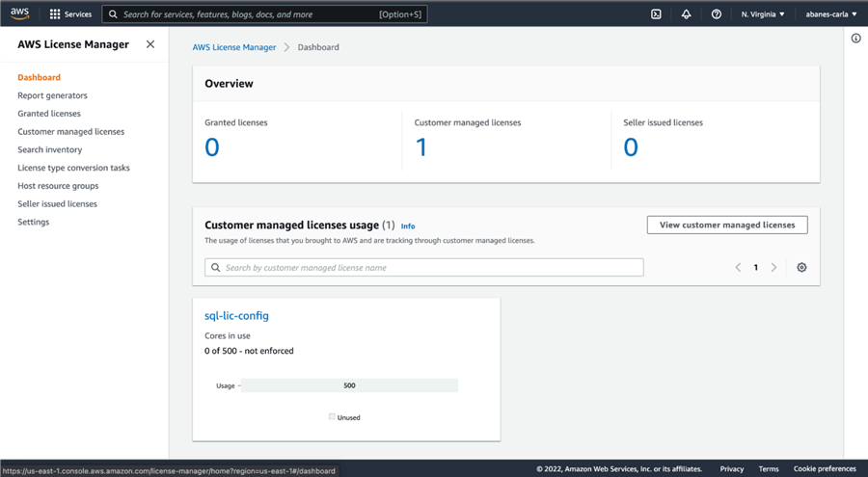The width and height of the screenshot is (868, 477).
Task: Expand the abanes-carla account dropdown
Action: 831,14
